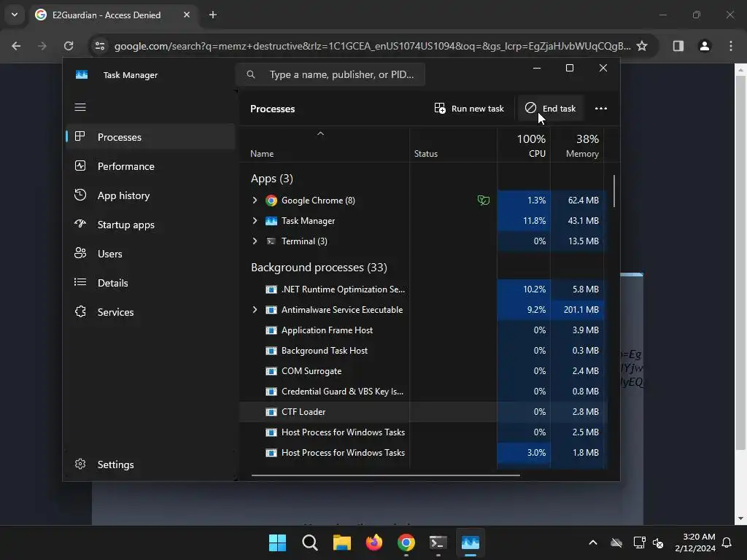This screenshot has height=560, width=747.
Task: Click Task Manager 11.8% CPU cell
Action: tap(524, 220)
